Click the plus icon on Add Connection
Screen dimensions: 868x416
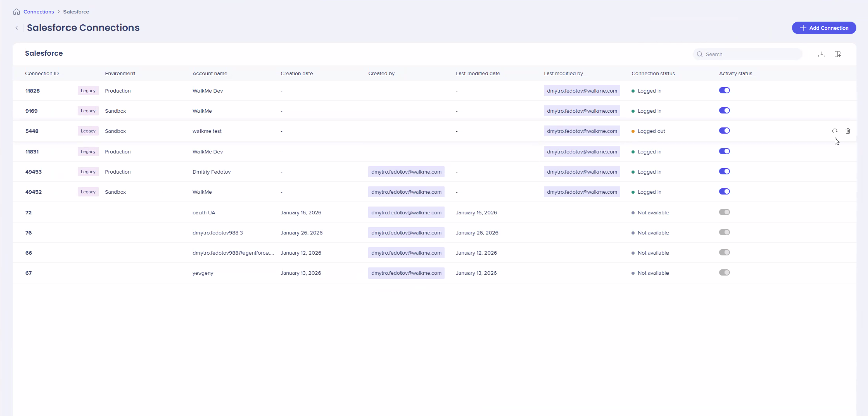(x=803, y=28)
